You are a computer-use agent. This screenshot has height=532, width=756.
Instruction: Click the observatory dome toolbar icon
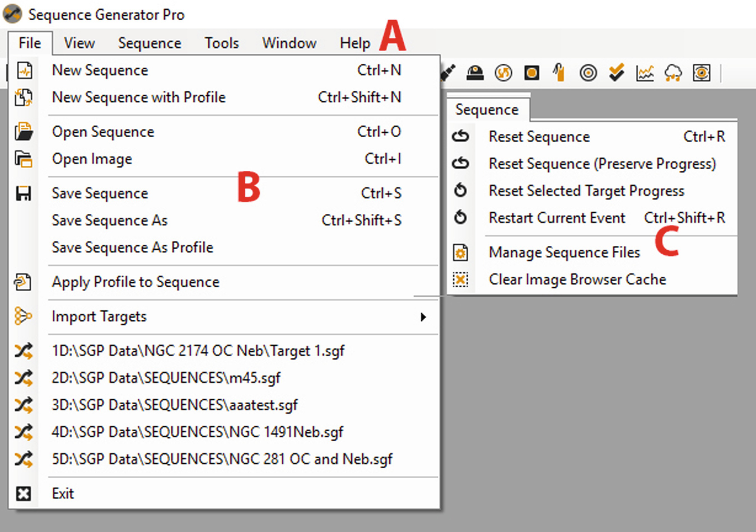click(475, 73)
